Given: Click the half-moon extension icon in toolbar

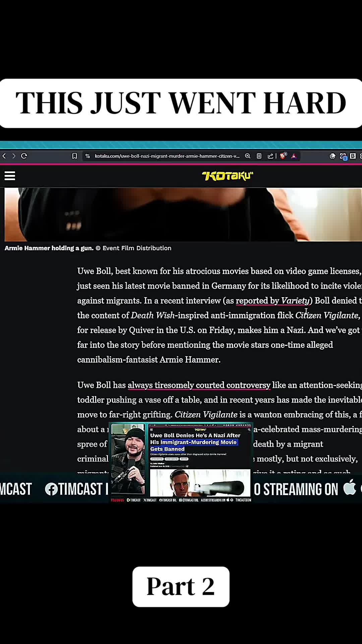Looking at the screenshot, I should point(332,156).
